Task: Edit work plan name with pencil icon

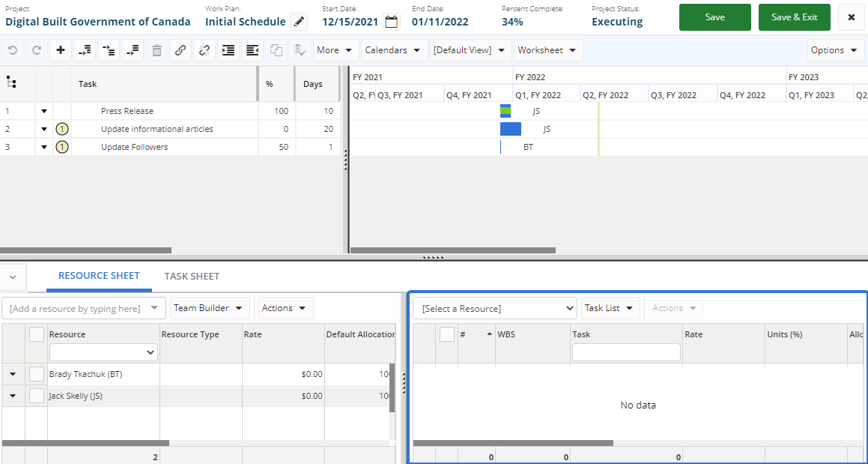Action: coord(299,22)
